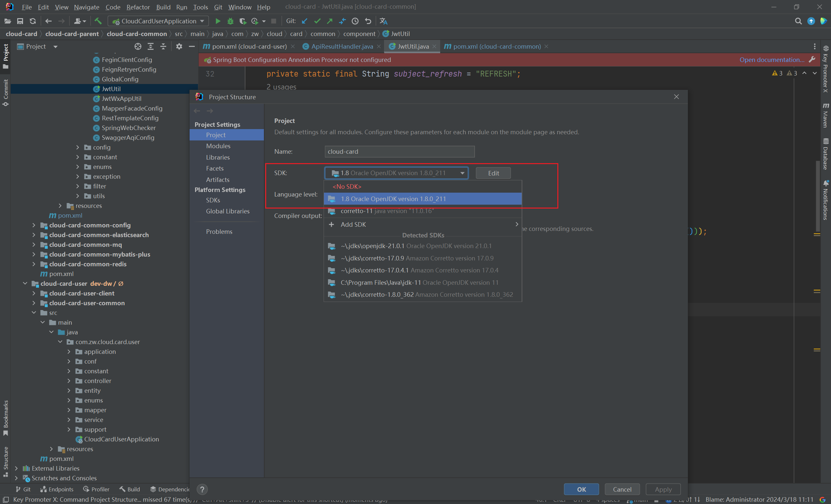The width and height of the screenshot is (831, 504).
Task: Open the Maven tool window
Action: [x=825, y=115]
